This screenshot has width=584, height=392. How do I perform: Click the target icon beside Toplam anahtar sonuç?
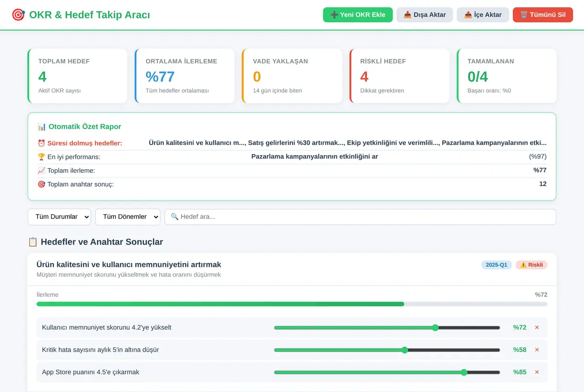pyautogui.click(x=41, y=184)
